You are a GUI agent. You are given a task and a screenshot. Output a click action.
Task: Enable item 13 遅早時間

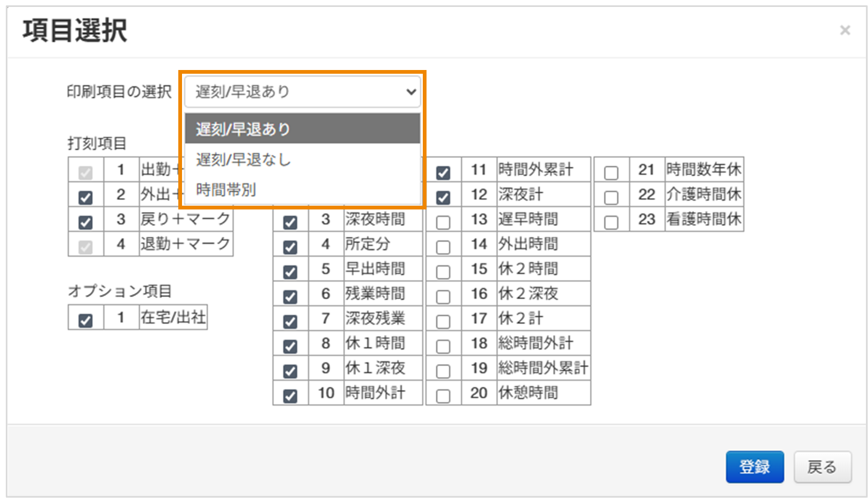point(443,222)
